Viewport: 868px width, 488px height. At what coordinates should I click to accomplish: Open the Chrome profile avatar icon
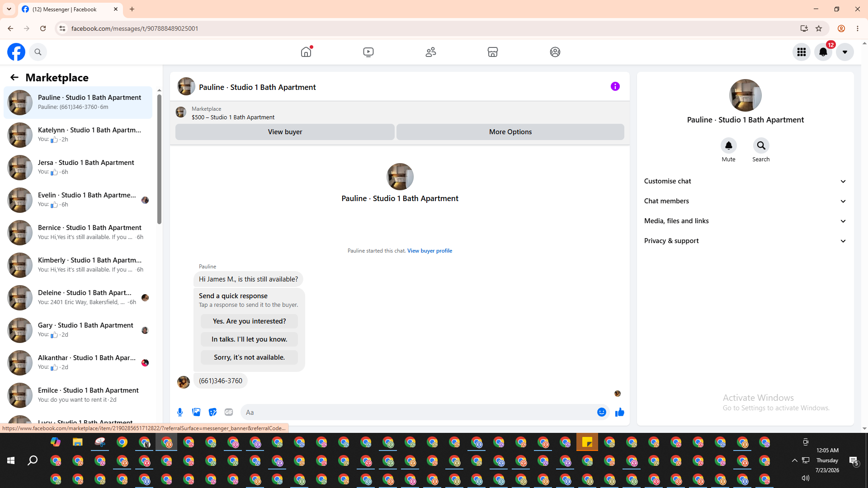[x=841, y=28]
